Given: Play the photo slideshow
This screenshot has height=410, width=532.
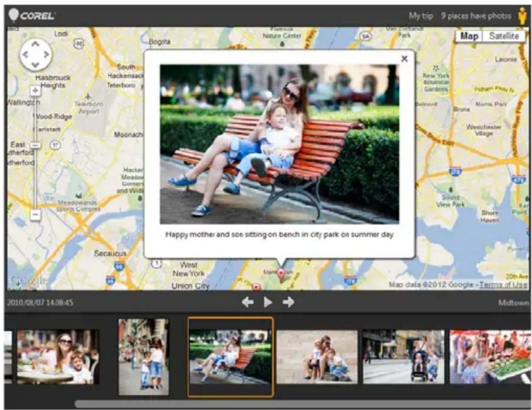Looking at the screenshot, I should coord(268,302).
